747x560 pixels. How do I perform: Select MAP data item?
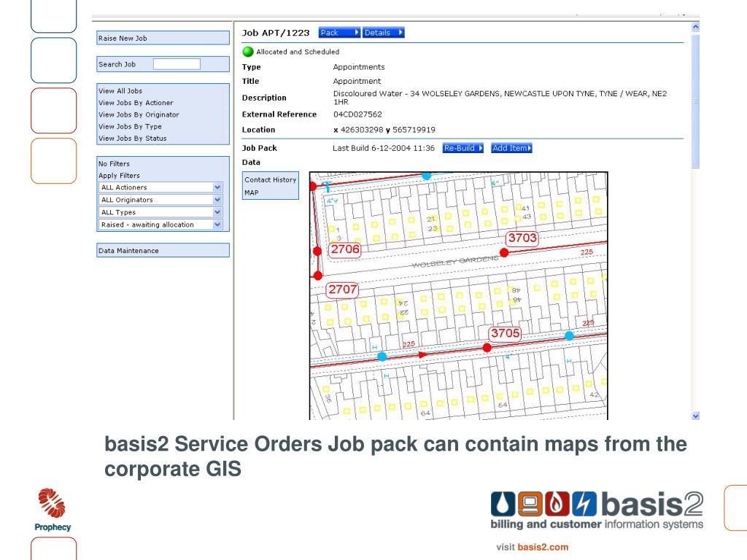point(252,192)
